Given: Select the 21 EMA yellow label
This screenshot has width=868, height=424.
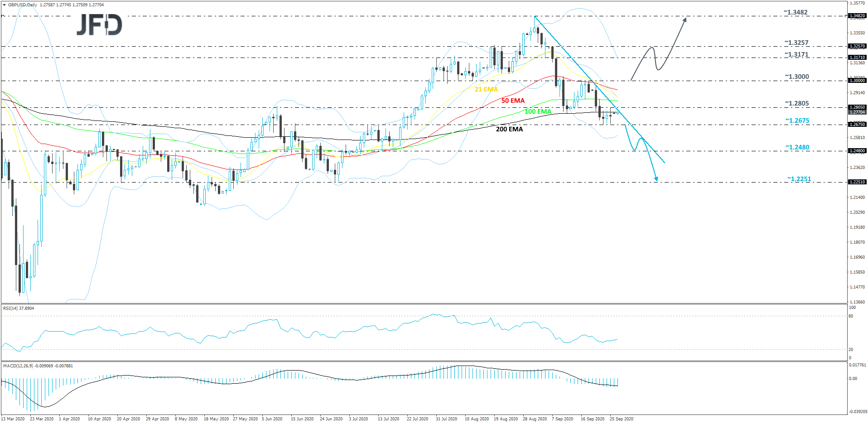Looking at the screenshot, I should (x=486, y=89).
